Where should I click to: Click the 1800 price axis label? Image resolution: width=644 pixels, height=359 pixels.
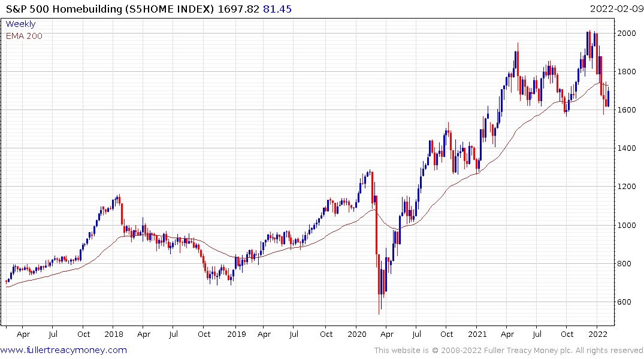pos(627,71)
